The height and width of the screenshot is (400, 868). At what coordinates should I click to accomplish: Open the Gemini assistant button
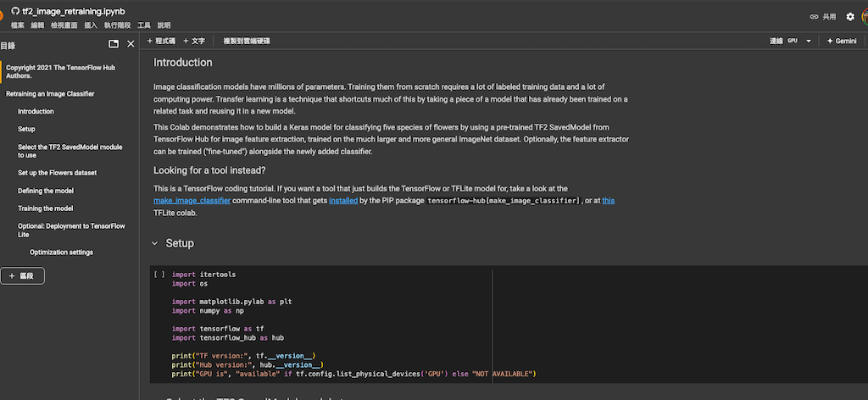pyautogui.click(x=842, y=41)
